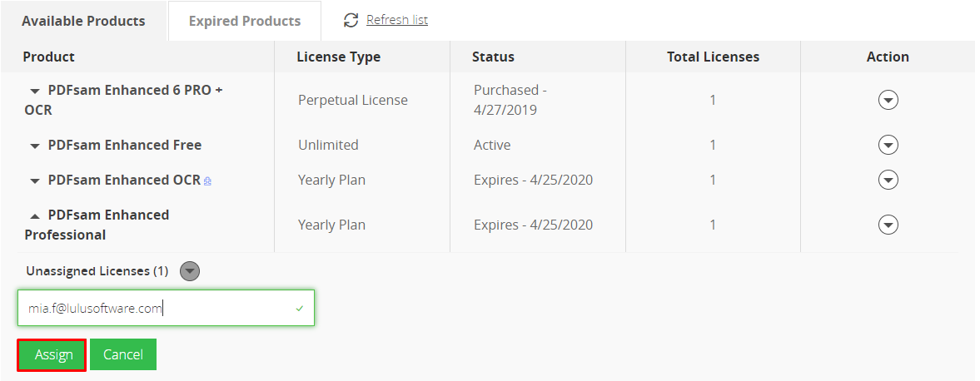Screen dimensions: 980x381
Task: Expand the PDFsam Enhanced OCR row
Action: pyautogui.click(x=35, y=181)
